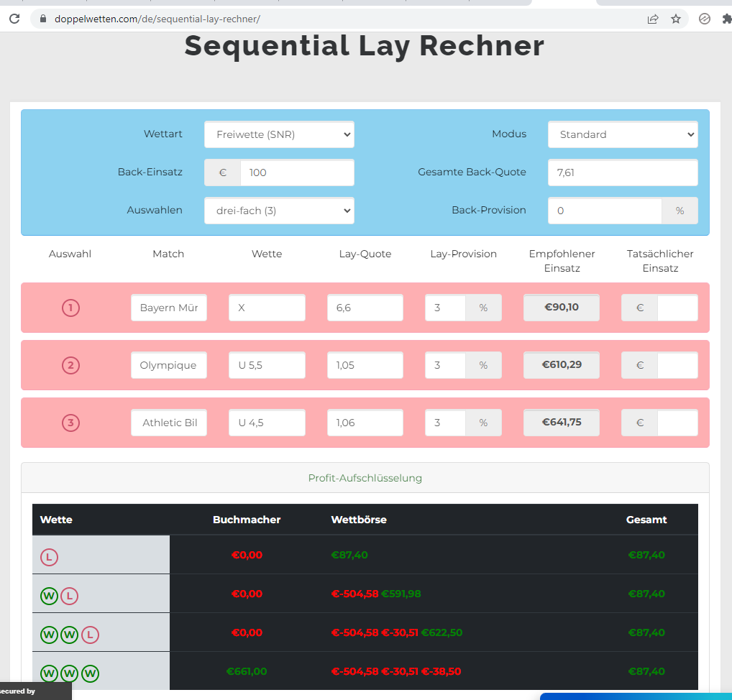Click the red L icon in first profit row
The height and width of the screenshot is (700, 732).
click(49, 556)
